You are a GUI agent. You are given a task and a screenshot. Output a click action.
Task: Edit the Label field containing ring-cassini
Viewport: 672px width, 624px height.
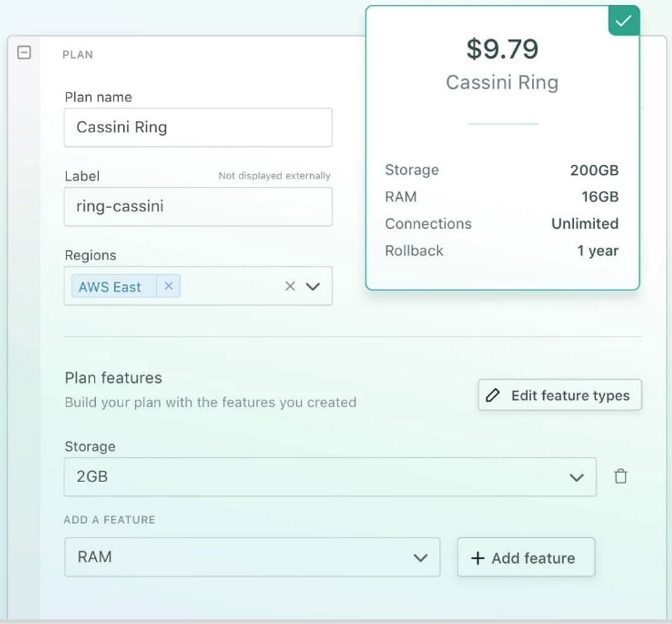198,206
